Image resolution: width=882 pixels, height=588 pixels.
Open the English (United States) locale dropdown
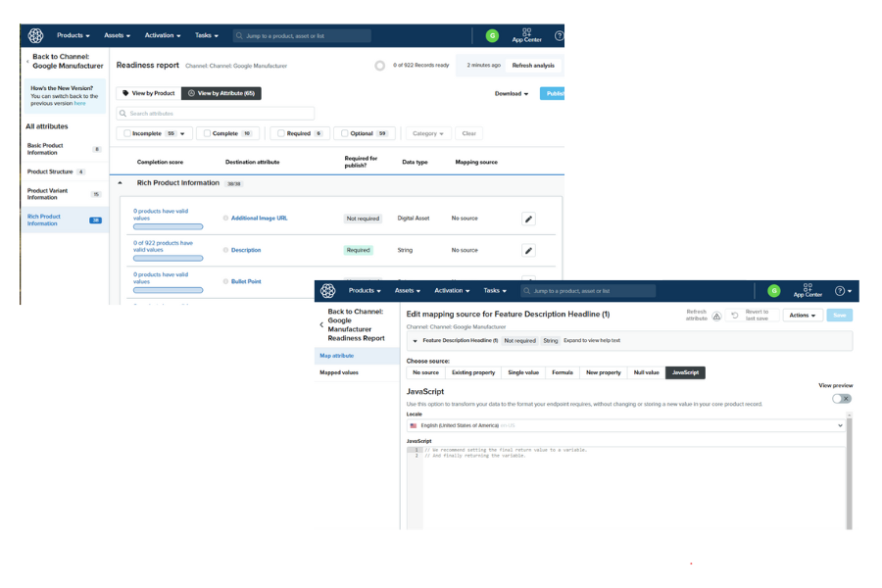point(625,426)
